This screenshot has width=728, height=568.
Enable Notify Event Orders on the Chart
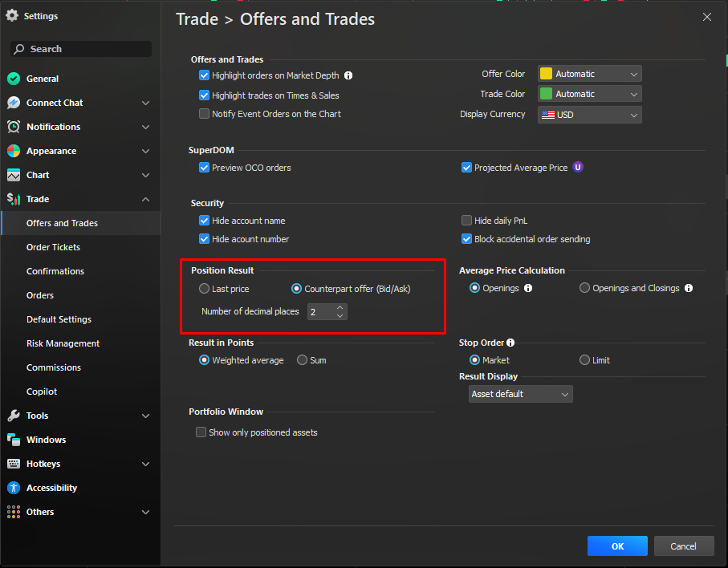pyautogui.click(x=204, y=114)
